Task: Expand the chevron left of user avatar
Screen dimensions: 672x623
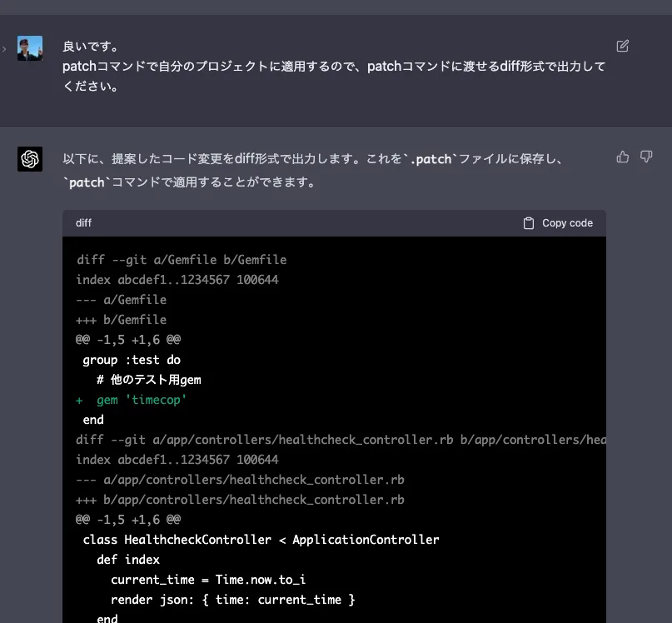Action: tap(4, 49)
